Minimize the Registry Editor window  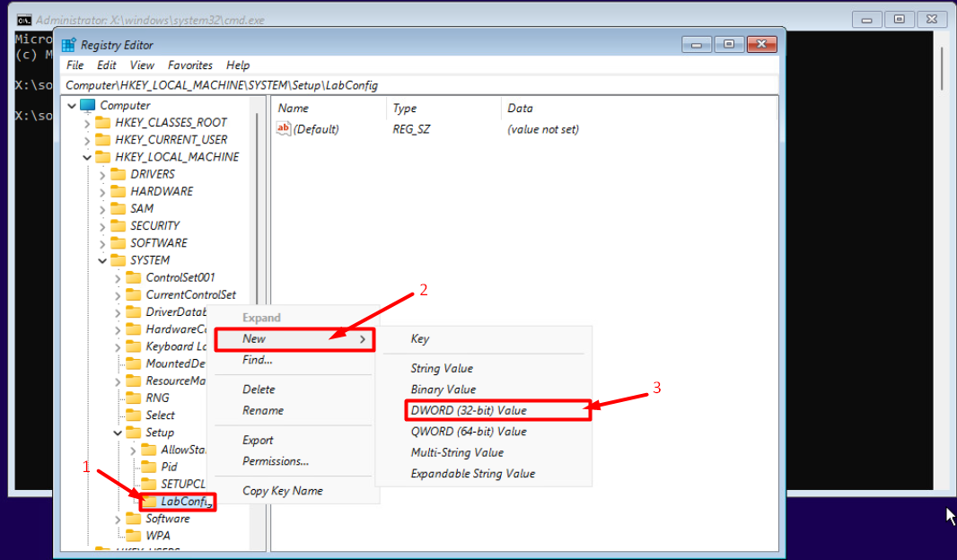coord(697,45)
